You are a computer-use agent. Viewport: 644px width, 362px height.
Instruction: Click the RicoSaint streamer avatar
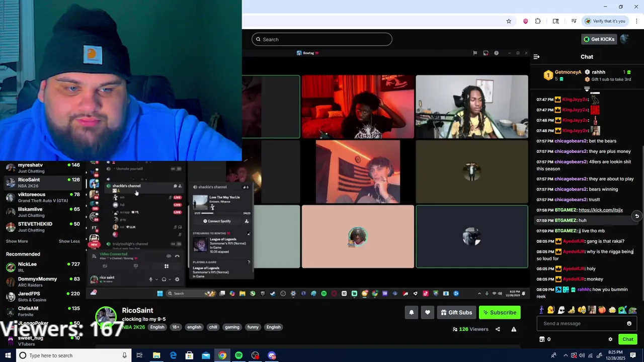(x=106, y=317)
